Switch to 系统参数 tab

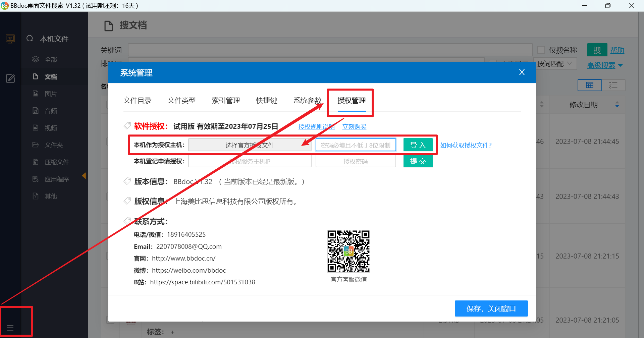pyautogui.click(x=308, y=100)
